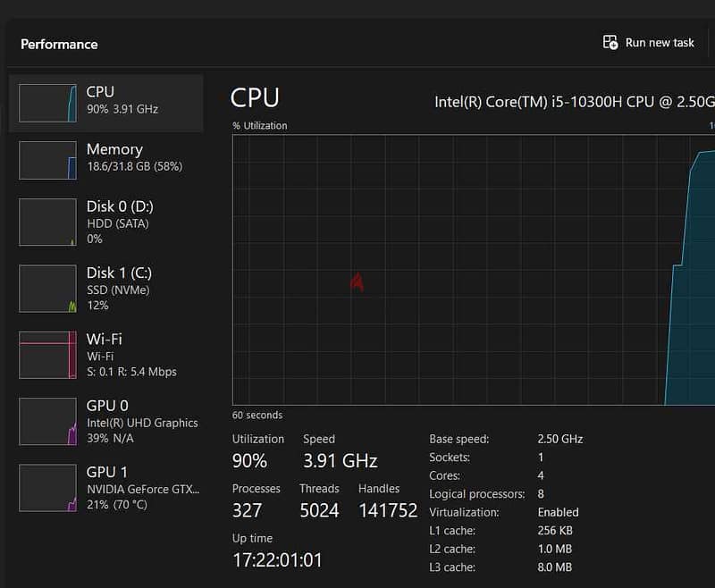Click the Disk 1 mini graph thumbnail

[x=48, y=289]
